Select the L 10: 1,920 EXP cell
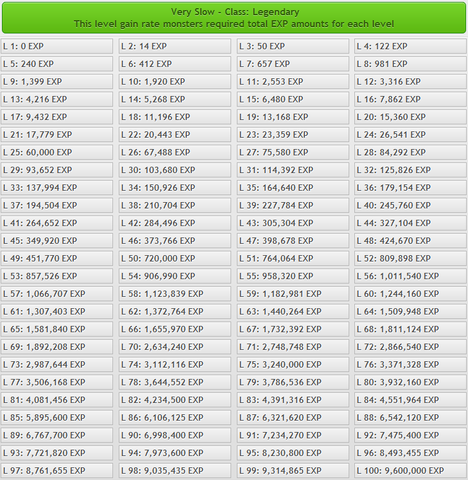The width and height of the screenshot is (468, 480). click(x=175, y=82)
